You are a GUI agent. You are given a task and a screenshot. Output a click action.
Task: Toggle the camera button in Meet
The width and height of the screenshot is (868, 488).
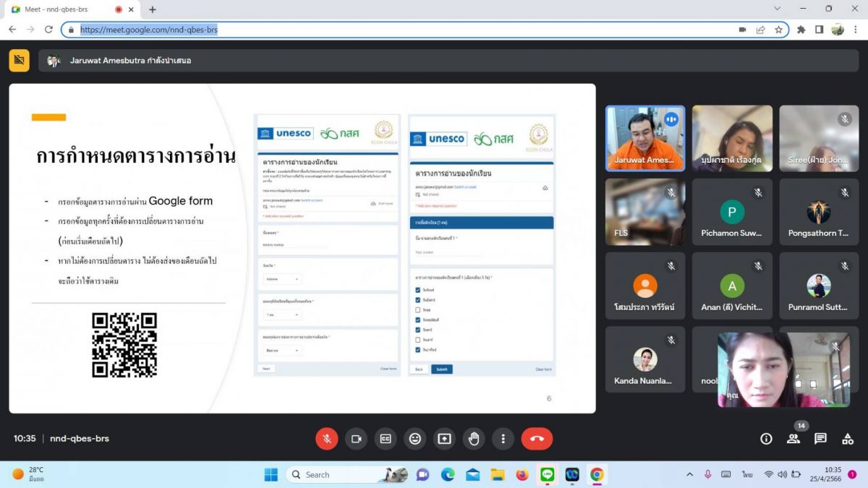coord(356,438)
